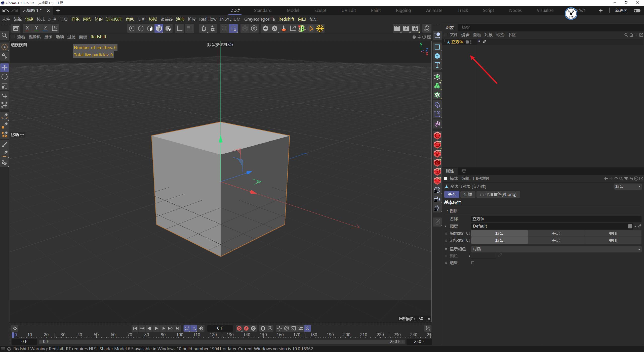
Task: Select the Scale tool
Action: coord(4,86)
